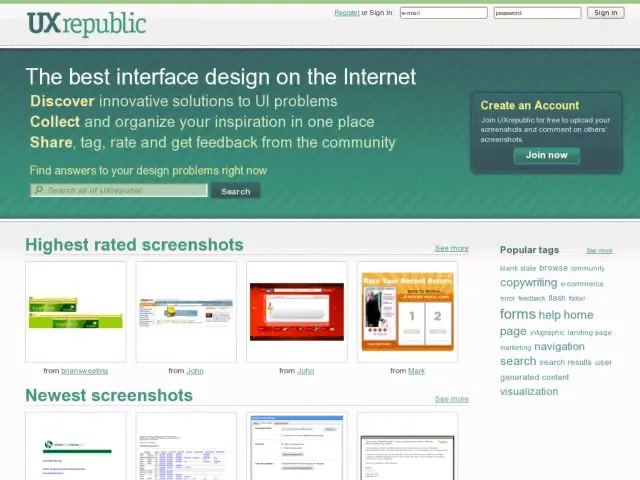Focus the Search all of UXrepublic field
Screen dimensions: 640x480
(119, 190)
